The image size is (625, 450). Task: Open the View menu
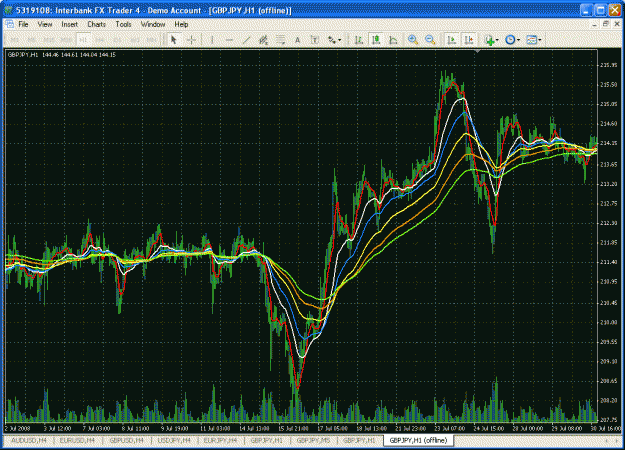point(45,24)
